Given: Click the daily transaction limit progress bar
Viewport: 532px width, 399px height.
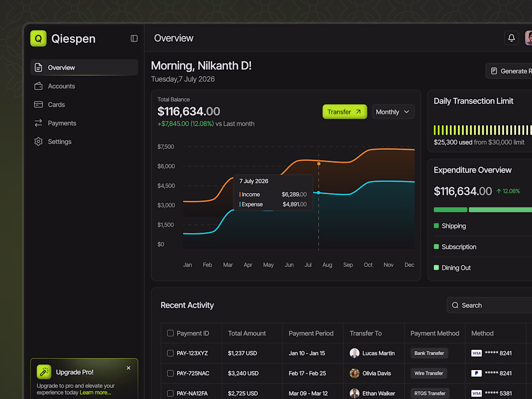Looking at the screenshot, I should point(483,130).
